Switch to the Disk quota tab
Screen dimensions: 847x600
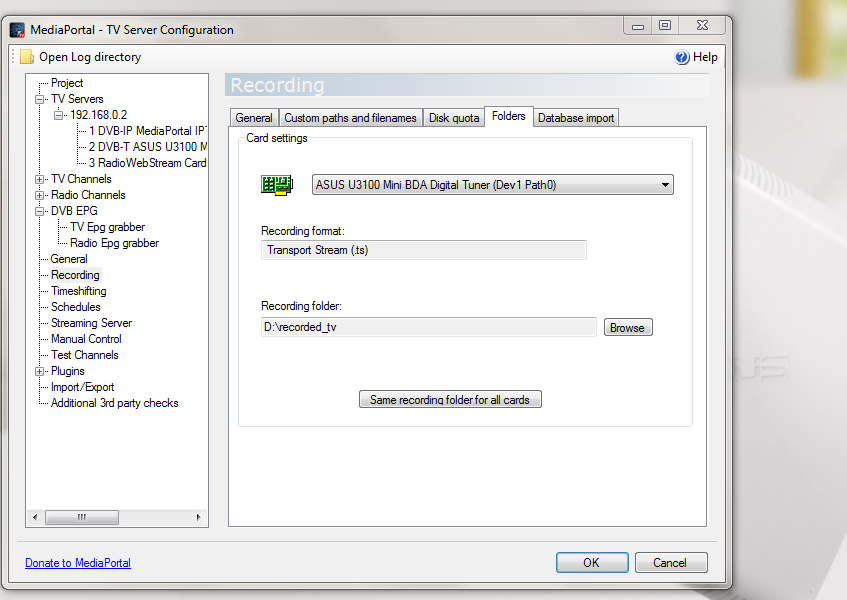454,118
